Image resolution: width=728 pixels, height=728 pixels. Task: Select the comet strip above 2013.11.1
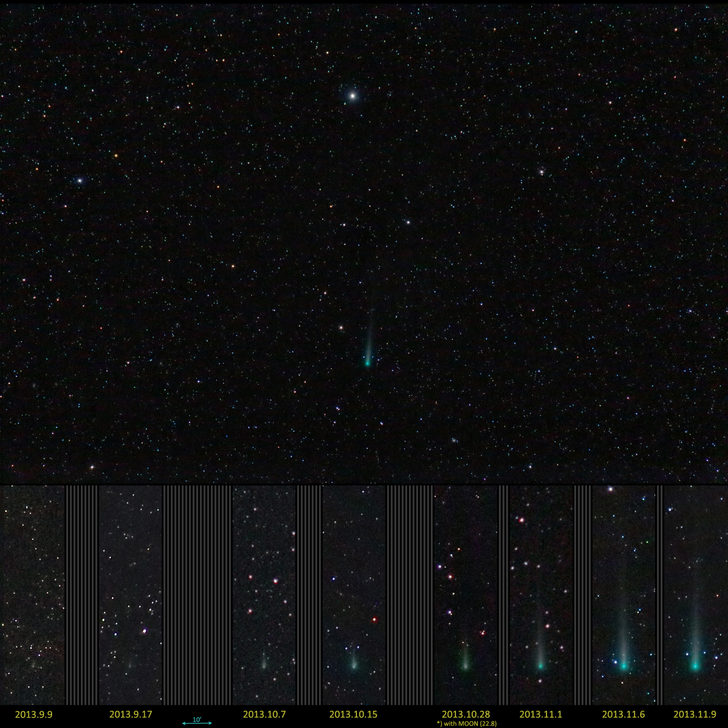click(541, 595)
